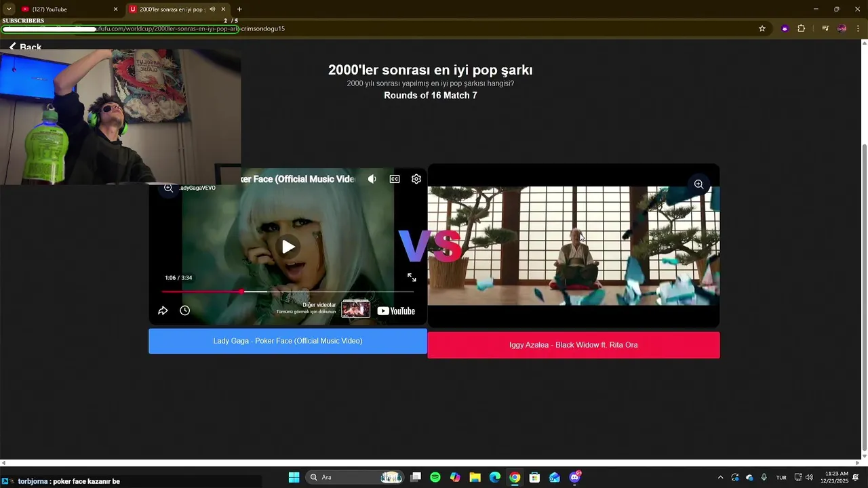Open the Chrome profile avatar

pos(842,28)
